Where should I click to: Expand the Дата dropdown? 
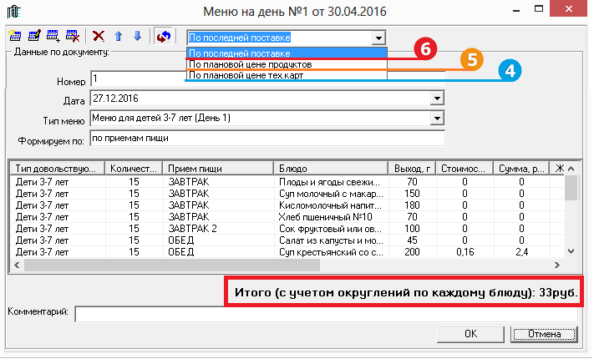(436, 99)
